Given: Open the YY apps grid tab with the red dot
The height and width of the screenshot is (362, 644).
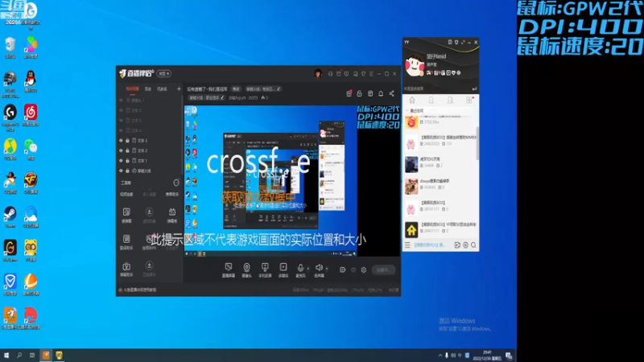Looking at the screenshot, I should (469, 100).
